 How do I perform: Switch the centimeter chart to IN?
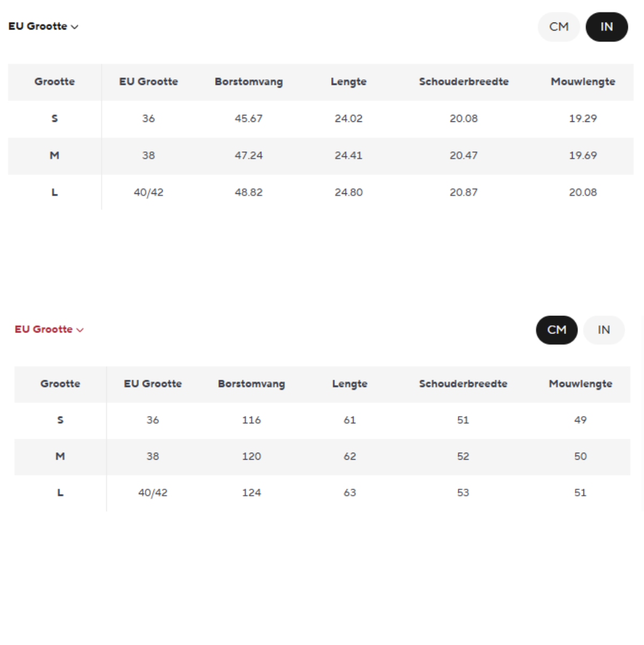point(604,330)
